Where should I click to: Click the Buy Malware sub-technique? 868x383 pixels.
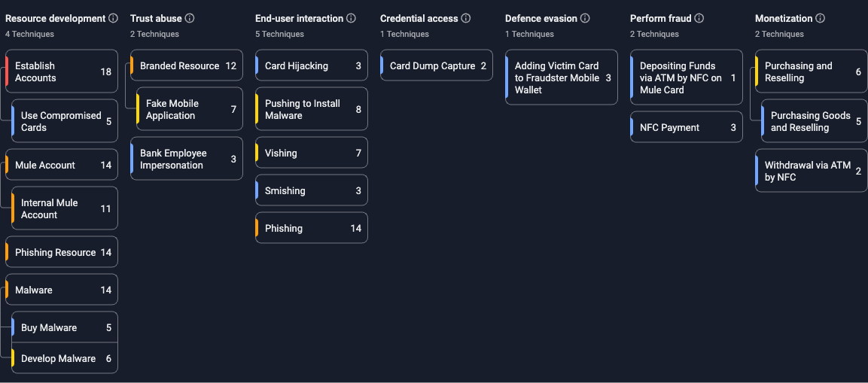(x=65, y=327)
